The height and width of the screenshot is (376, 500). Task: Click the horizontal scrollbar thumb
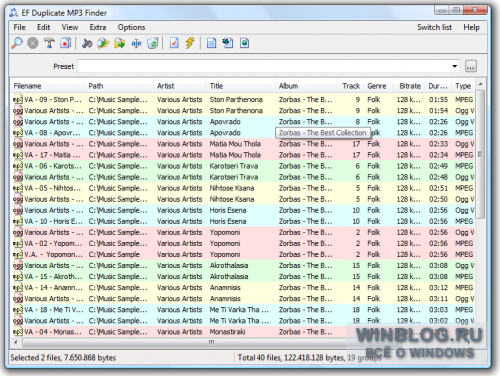tap(211, 342)
